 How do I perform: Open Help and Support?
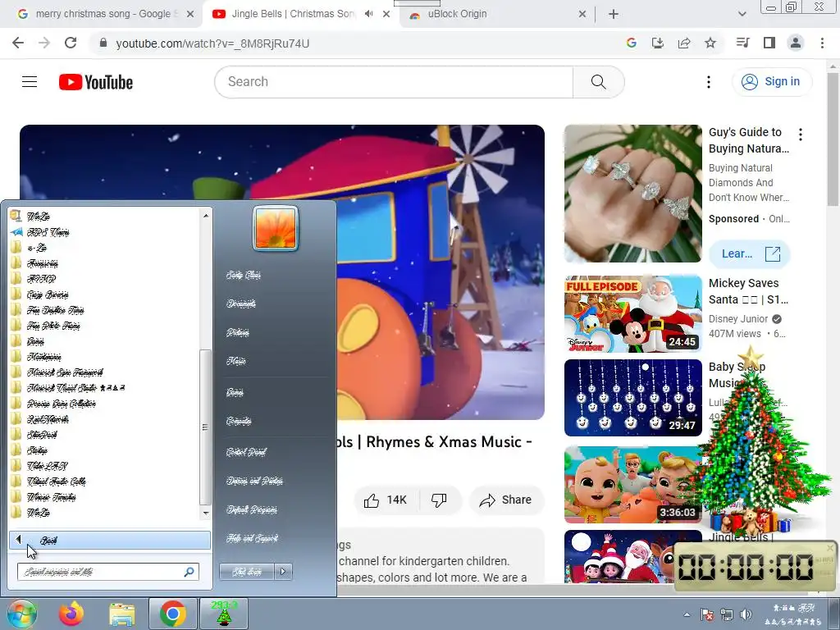click(252, 538)
